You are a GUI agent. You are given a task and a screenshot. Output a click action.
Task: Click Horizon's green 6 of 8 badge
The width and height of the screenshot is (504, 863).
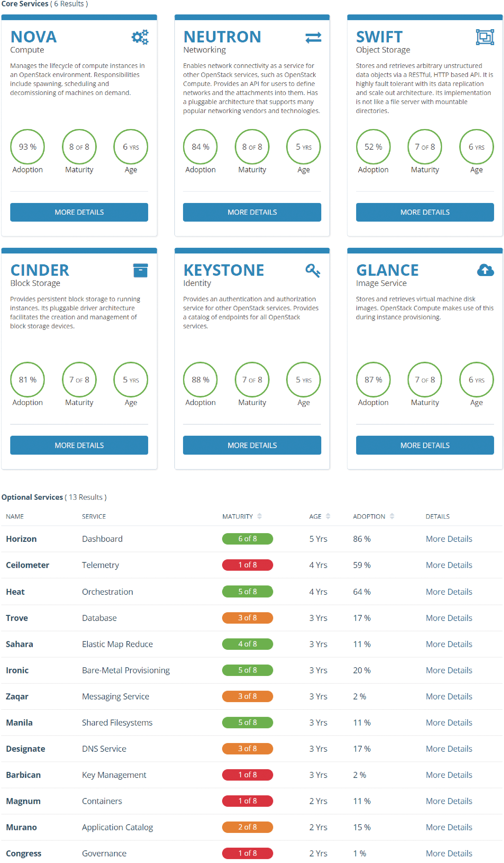coord(248,539)
